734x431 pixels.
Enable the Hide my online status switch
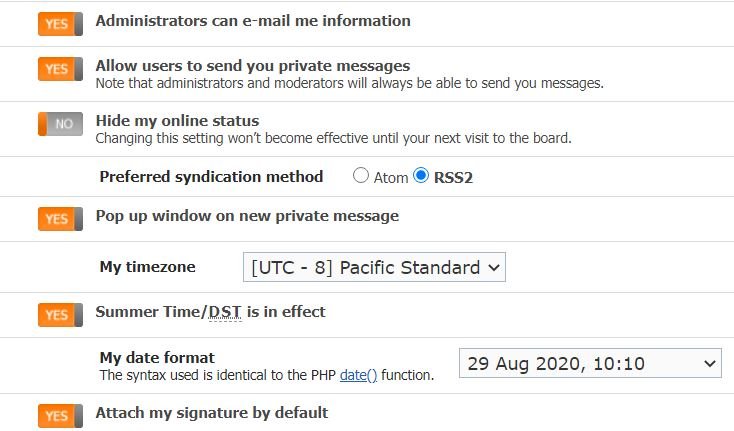(x=60, y=124)
